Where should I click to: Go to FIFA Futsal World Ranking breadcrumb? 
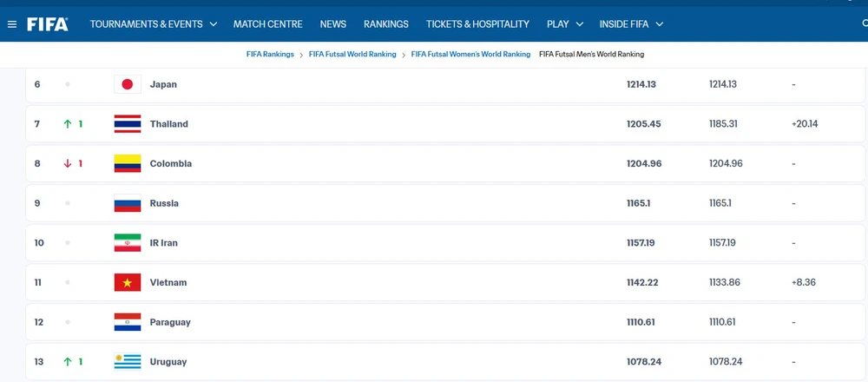(x=352, y=54)
